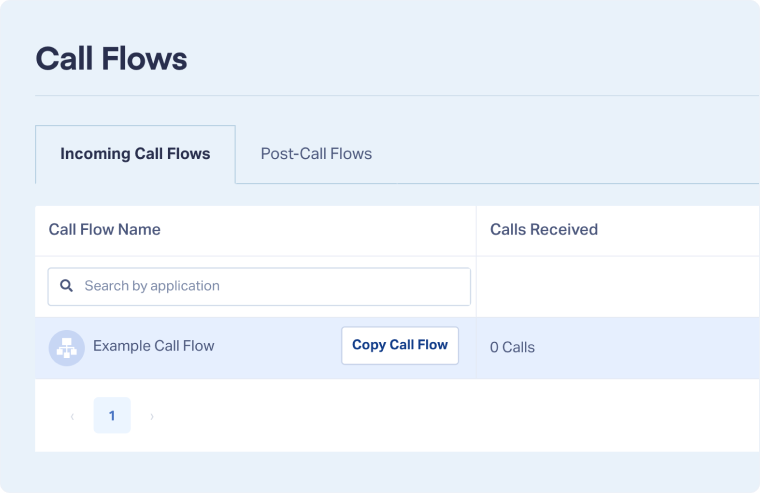Go to the previous page arrow

point(72,416)
